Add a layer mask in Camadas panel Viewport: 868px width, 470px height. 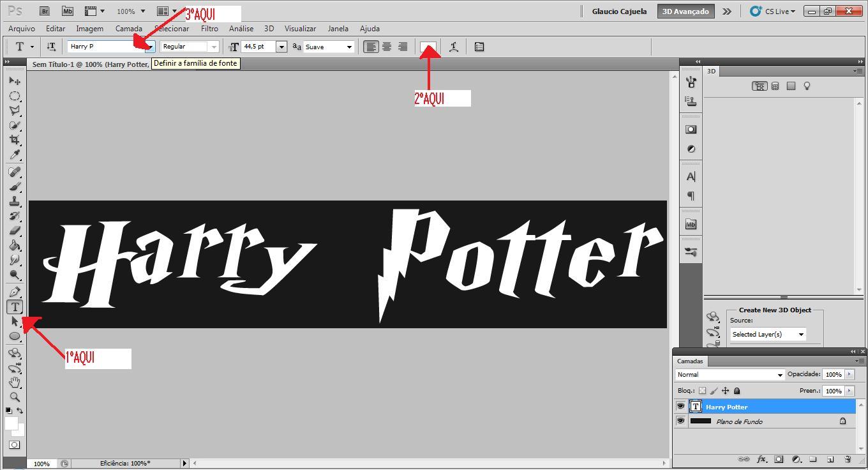tap(779, 459)
